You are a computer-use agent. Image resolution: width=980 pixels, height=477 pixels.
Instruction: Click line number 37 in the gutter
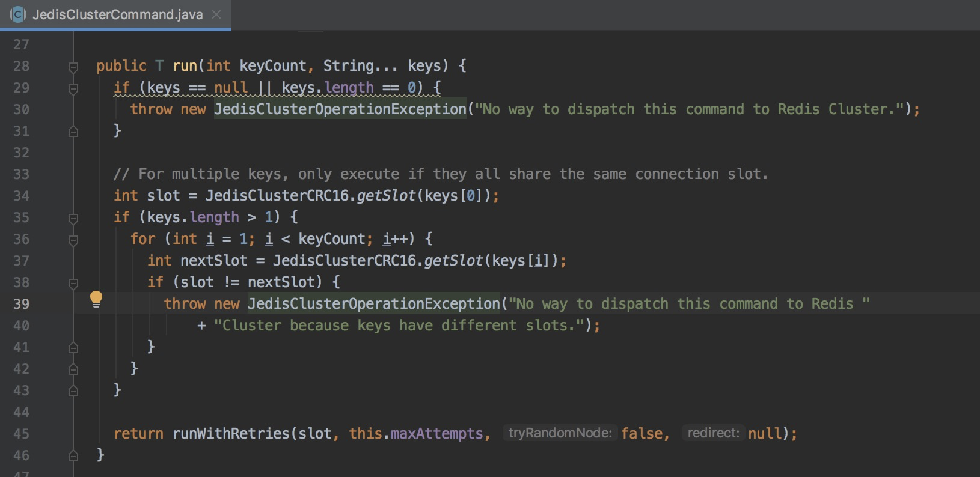(21, 261)
